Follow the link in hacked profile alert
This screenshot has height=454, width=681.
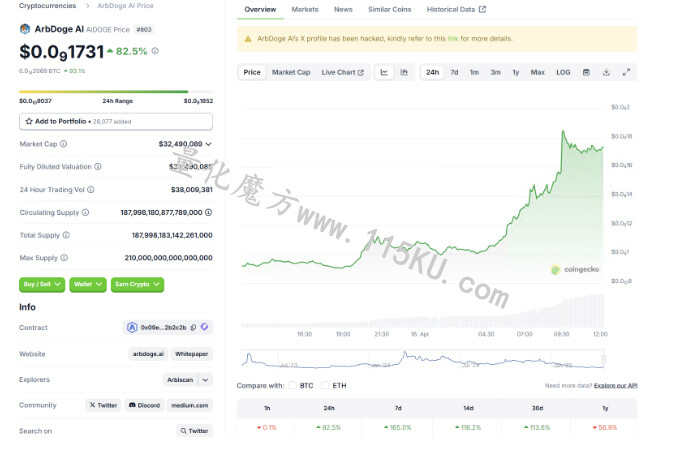click(453, 39)
